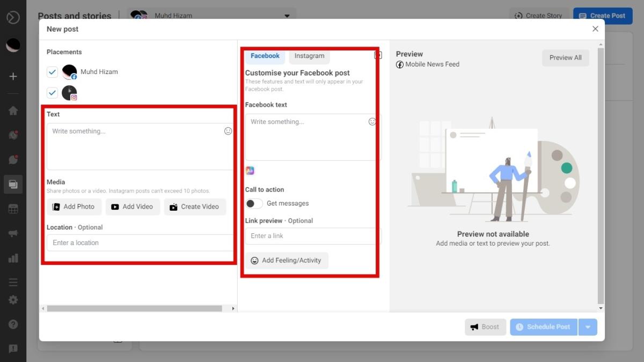Image resolution: width=644 pixels, height=362 pixels.
Task: Open the Ads megaphone sidebar icon
Action: (13, 234)
